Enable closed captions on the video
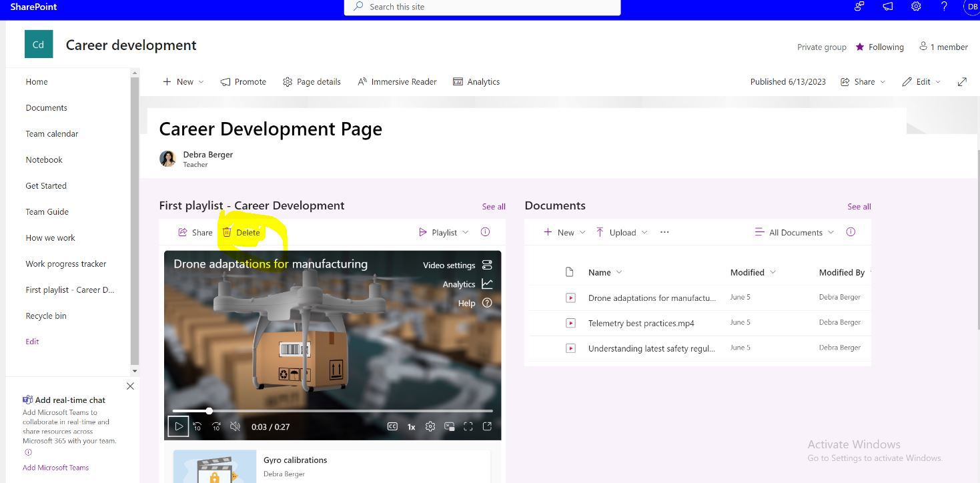Viewport: 980px width, 483px height. click(392, 426)
